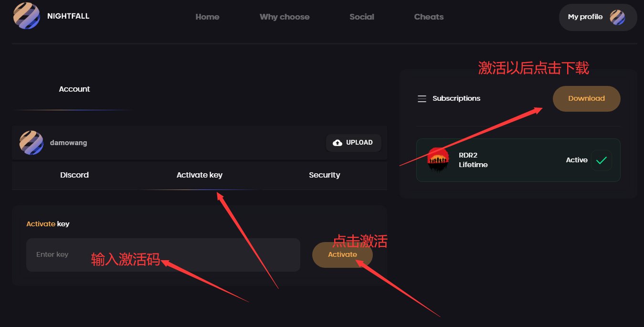Select the Account section heading
Viewport: 644px width, 327px height.
click(x=74, y=89)
